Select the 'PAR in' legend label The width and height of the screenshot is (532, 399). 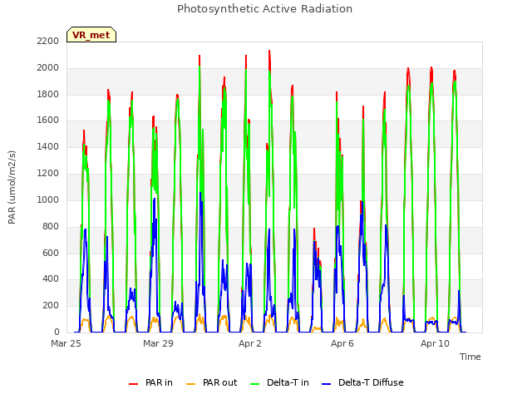[x=159, y=382]
